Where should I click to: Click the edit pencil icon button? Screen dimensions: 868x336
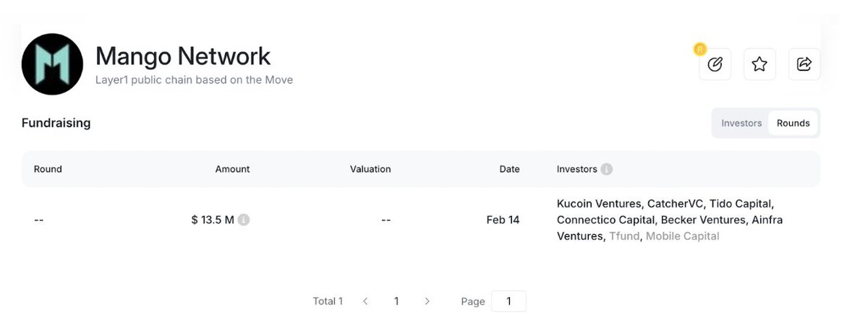point(715,64)
